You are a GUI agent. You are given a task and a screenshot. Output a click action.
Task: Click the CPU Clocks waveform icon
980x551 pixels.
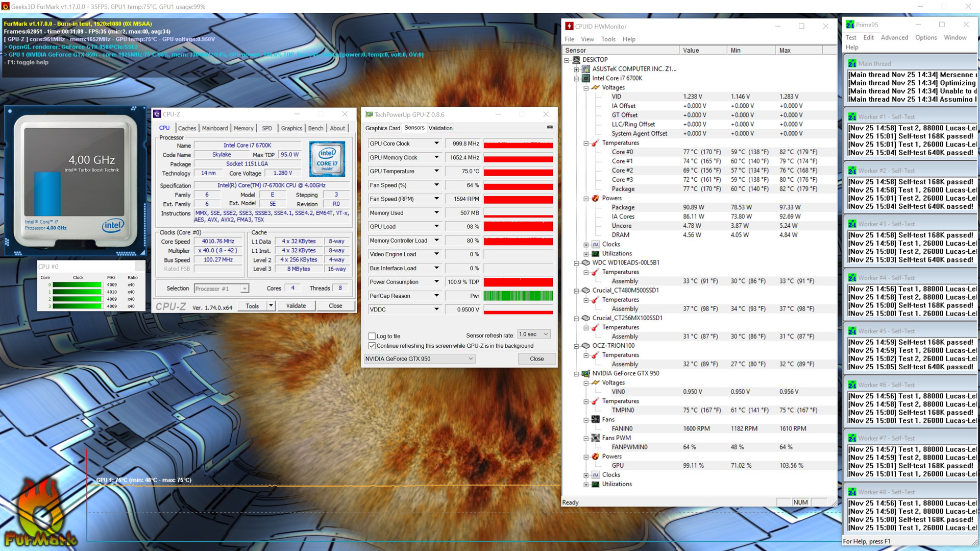[595, 244]
